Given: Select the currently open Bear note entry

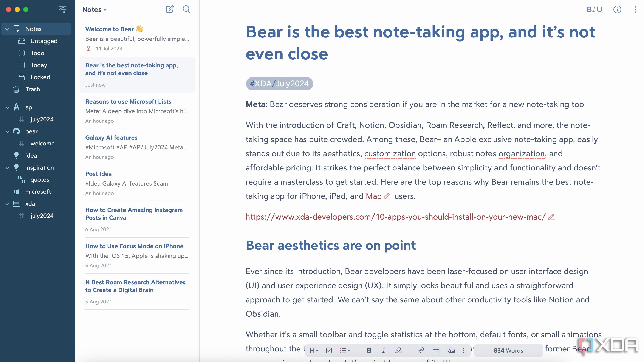Looking at the screenshot, I should click(x=137, y=75).
